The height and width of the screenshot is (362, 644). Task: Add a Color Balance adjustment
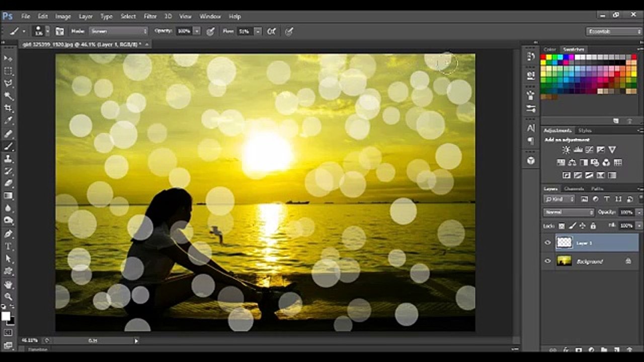tap(572, 162)
